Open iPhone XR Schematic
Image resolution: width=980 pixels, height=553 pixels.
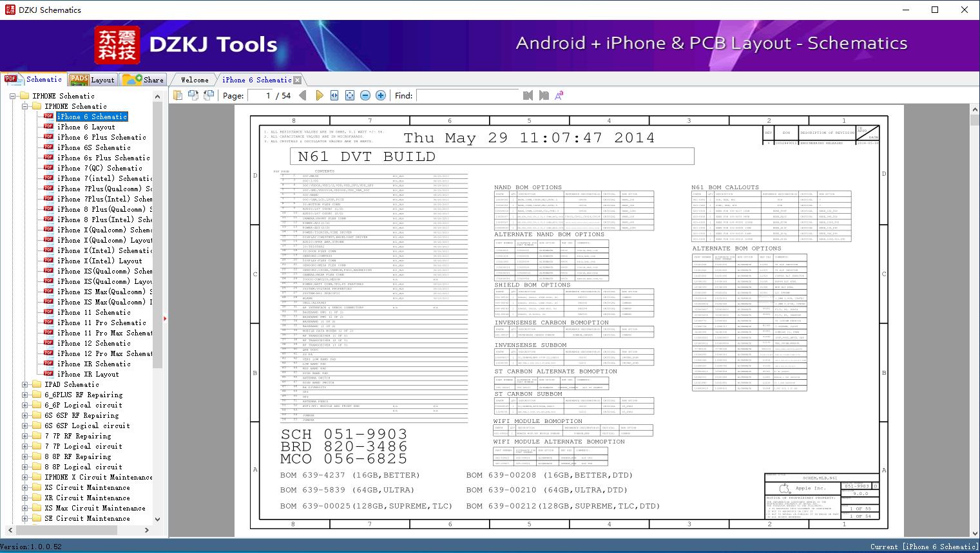(93, 364)
